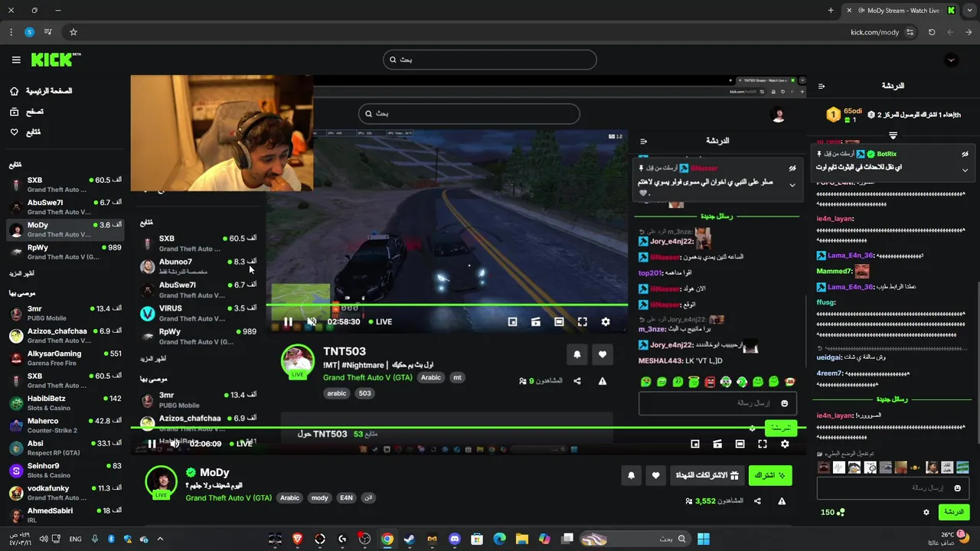Click the Windows Start button
Screen dimensions: 980x551
pyautogui.click(x=704, y=539)
